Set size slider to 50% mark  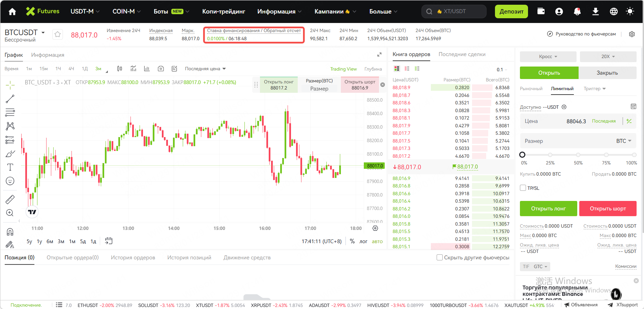(578, 155)
